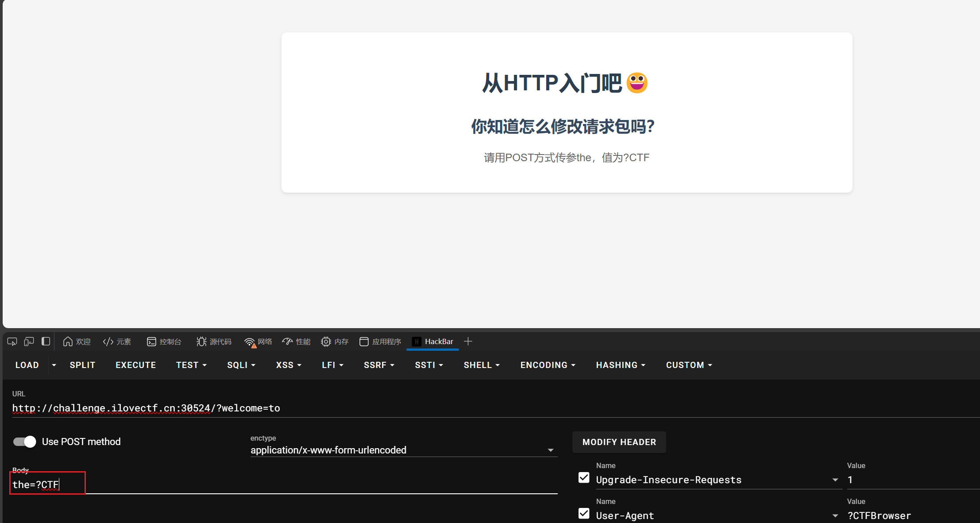Screen dimensions: 980x523
Task: Open the Sources bug icon tab
Action: coord(214,341)
